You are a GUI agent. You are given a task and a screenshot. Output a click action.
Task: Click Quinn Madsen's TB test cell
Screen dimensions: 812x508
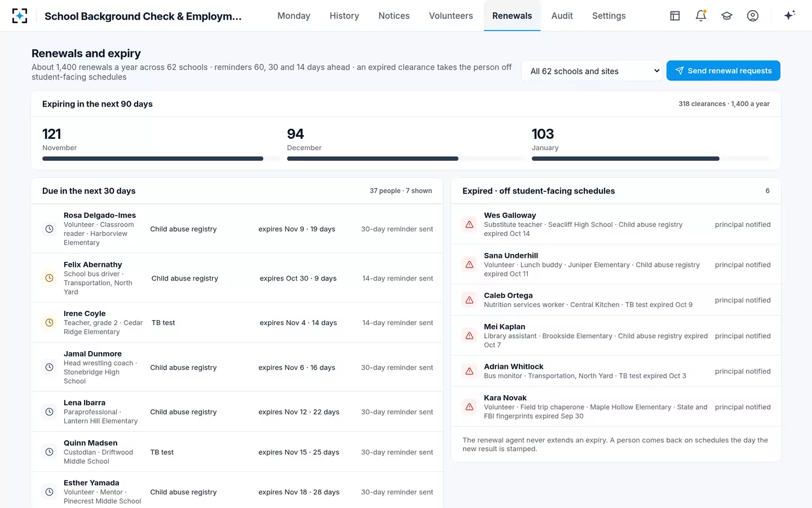point(162,452)
